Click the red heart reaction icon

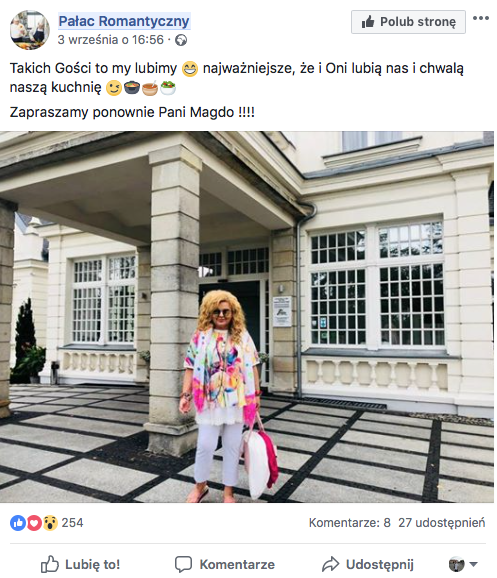(34, 523)
